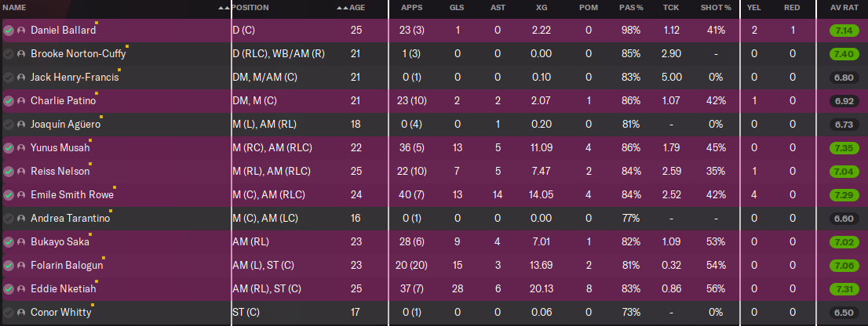Click the player icon beside Charlie Patino
Image resolution: width=868 pixels, height=326 pixels.
(21, 101)
